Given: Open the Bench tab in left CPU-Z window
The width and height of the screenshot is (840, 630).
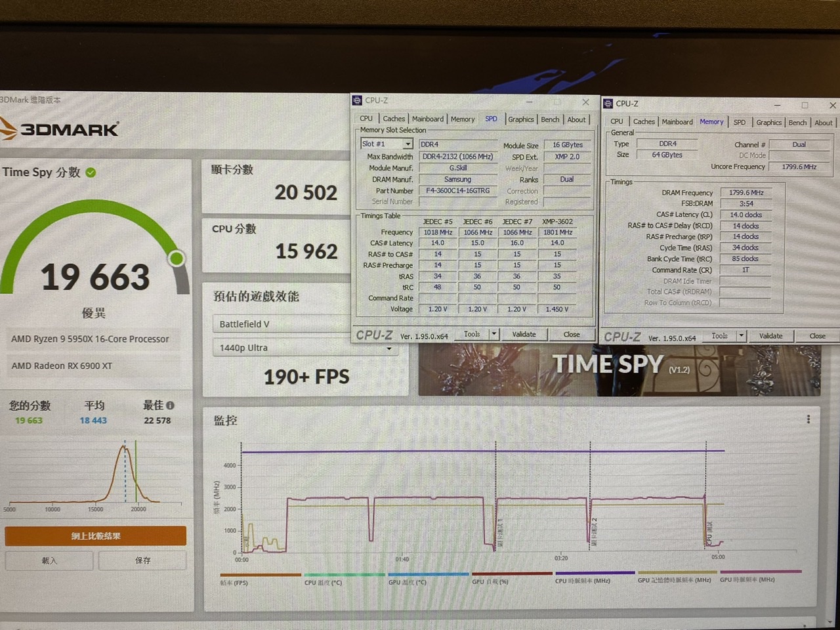Looking at the screenshot, I should click(x=551, y=119).
